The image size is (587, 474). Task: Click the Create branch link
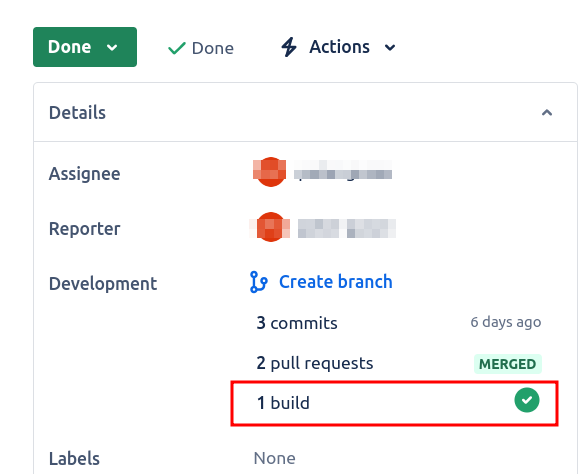[x=336, y=282]
